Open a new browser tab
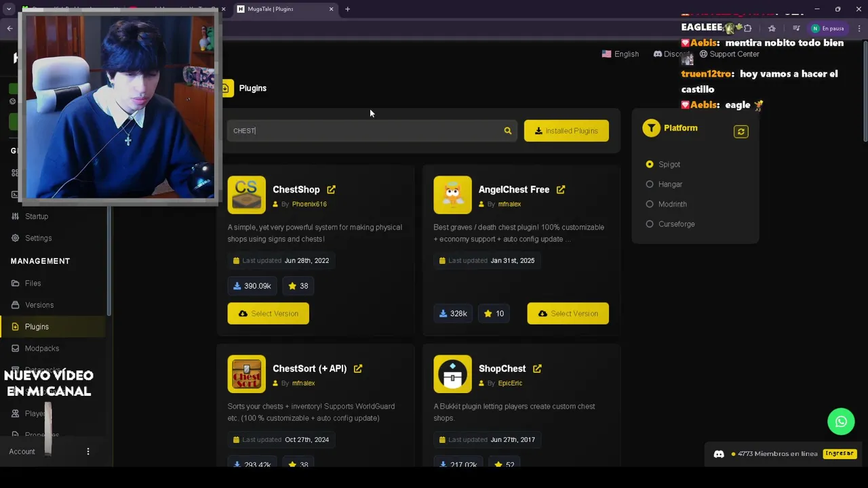Image resolution: width=868 pixels, height=488 pixels. pos(347,9)
